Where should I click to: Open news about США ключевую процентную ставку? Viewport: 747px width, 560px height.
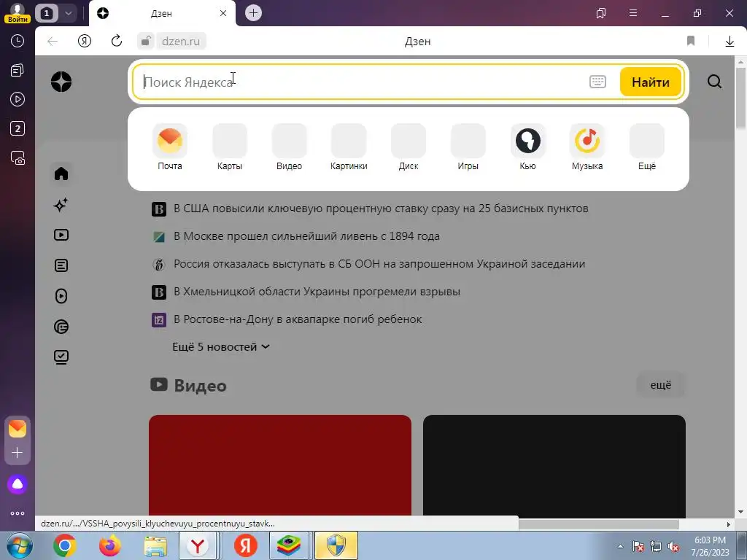coord(381,208)
